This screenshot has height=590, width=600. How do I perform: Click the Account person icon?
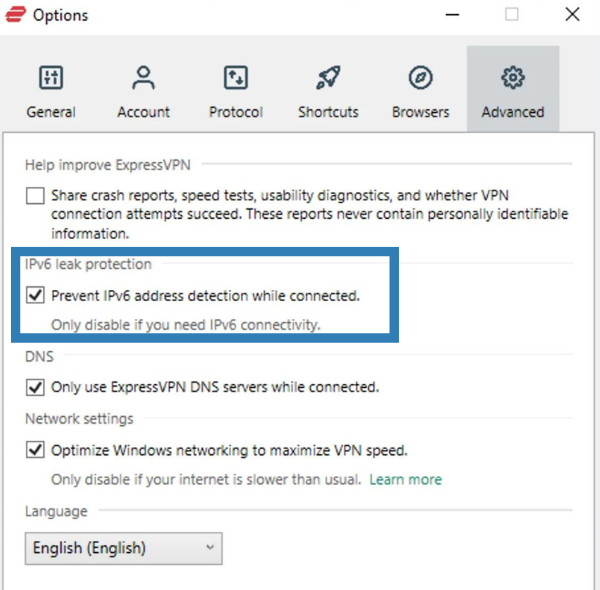click(143, 77)
